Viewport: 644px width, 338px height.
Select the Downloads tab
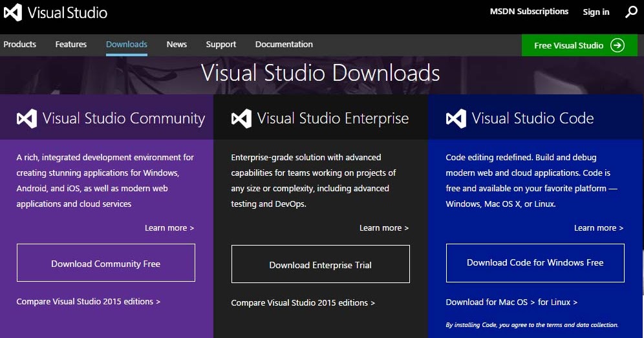point(127,45)
